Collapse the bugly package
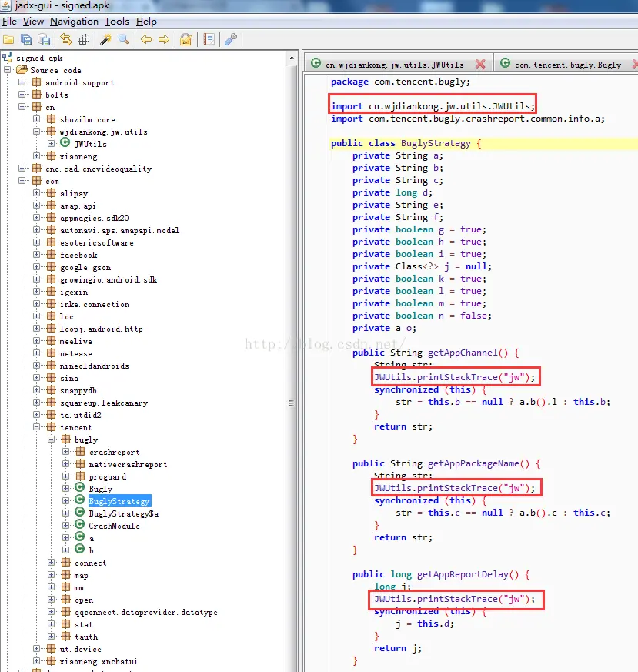The width and height of the screenshot is (638, 672). click(x=51, y=440)
